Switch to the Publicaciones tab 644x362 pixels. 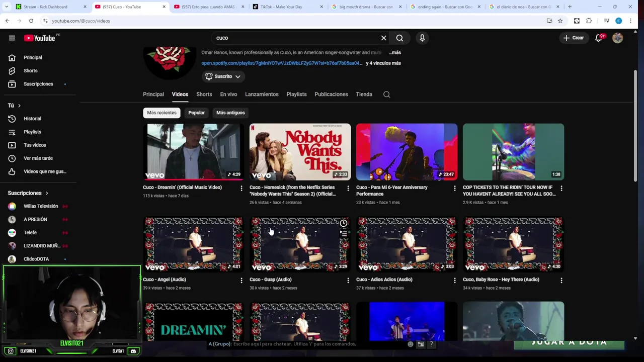click(331, 94)
